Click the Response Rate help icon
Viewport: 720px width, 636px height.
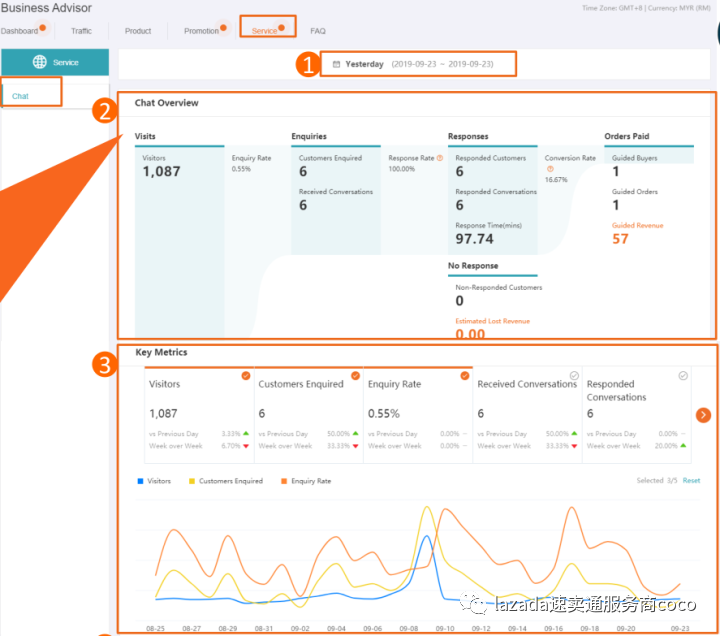440,158
